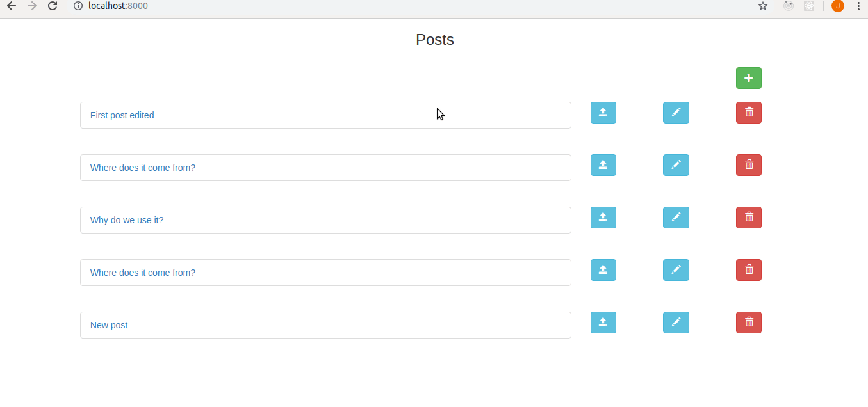The image size is (868, 407).
Task: Edit pencil icon for 'First post edited'
Action: click(676, 113)
